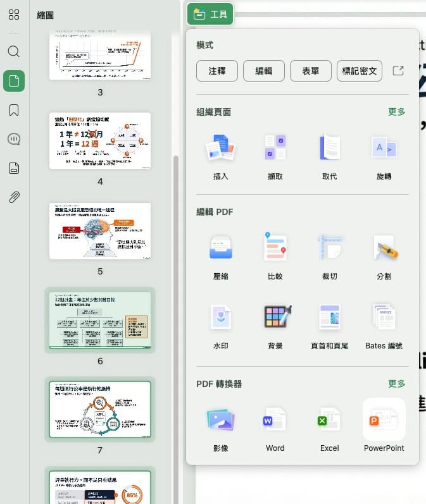The image size is (426, 504).
Task: Open the 背景 background tool
Action: pos(275,326)
